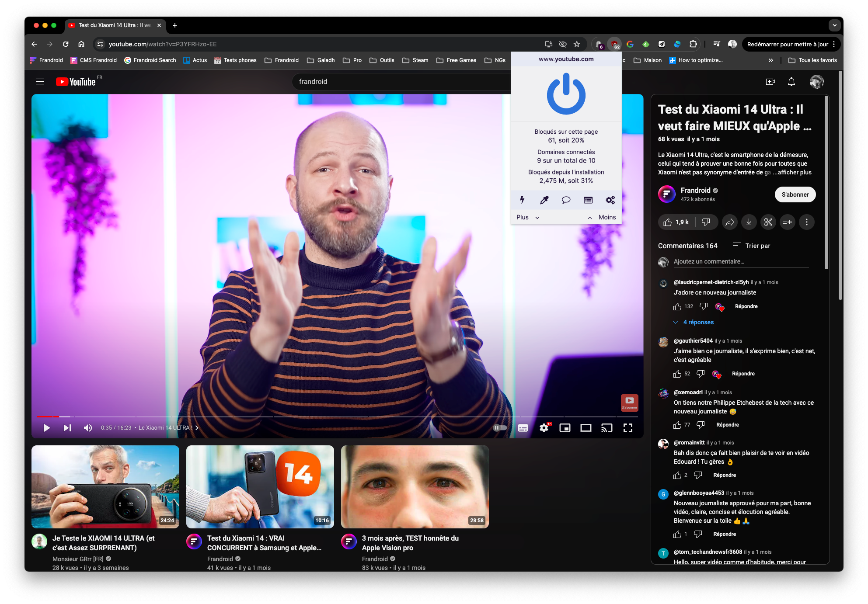Open uBlock logger list icon
Viewport: 868px width, 604px height.
(588, 200)
